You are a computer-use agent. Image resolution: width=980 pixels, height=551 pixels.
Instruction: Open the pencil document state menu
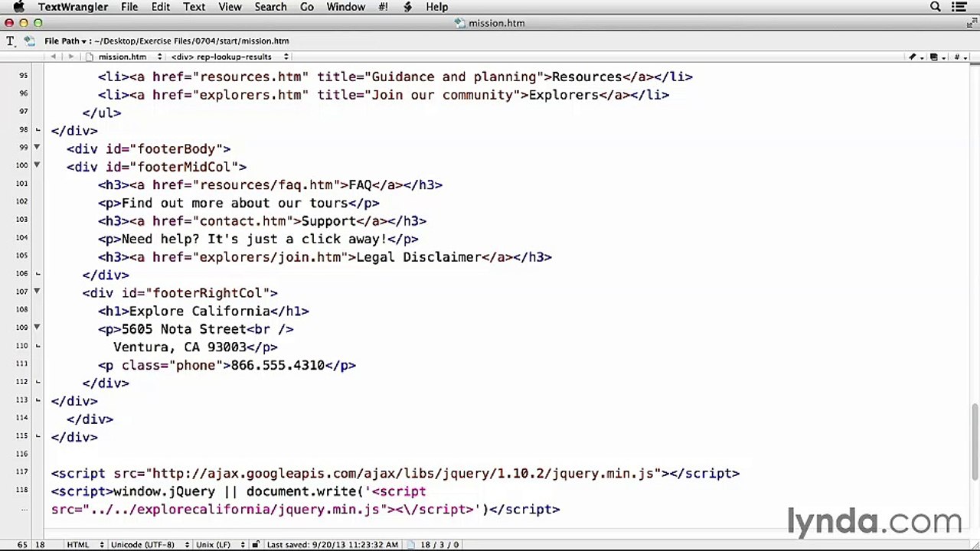click(x=915, y=57)
